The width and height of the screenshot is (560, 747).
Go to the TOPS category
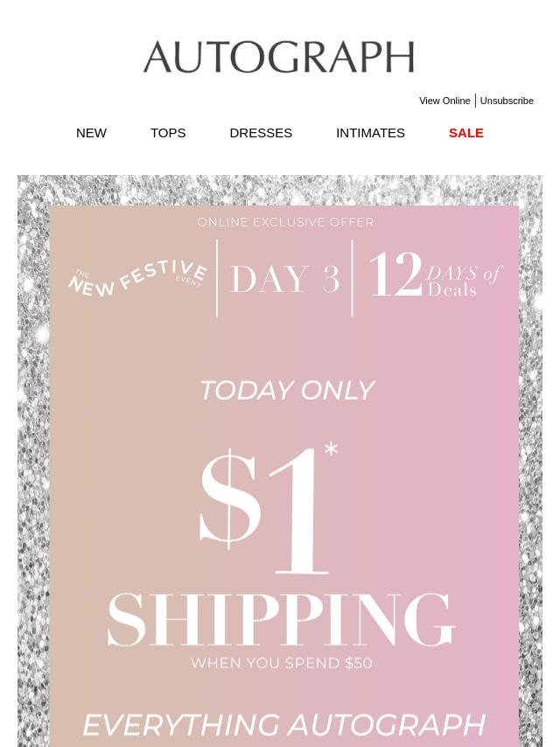[x=168, y=133]
